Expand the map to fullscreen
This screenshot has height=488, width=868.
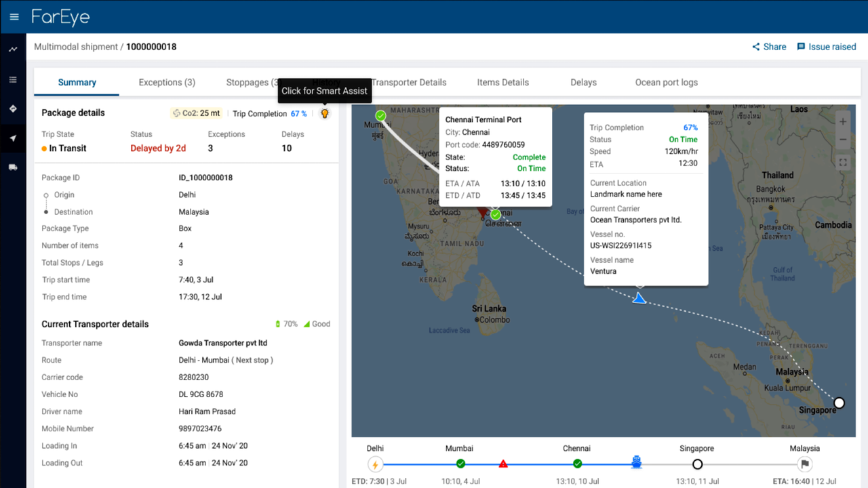843,163
